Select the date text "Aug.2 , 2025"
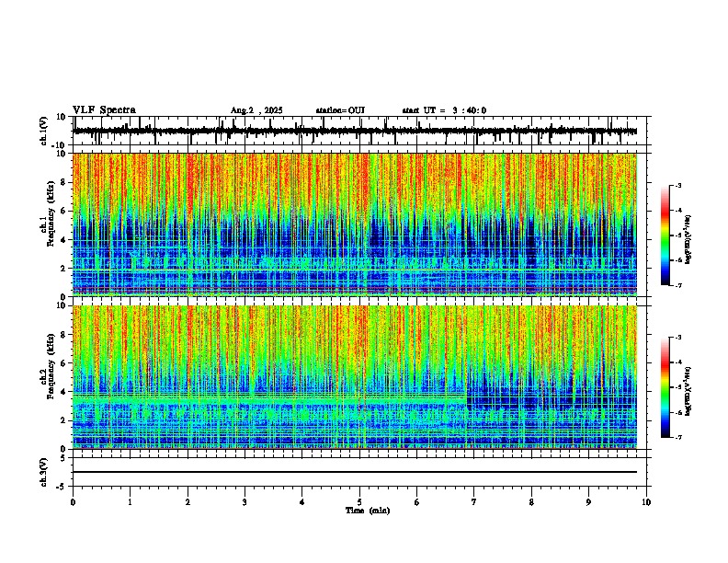The image size is (728, 563). pos(256,110)
